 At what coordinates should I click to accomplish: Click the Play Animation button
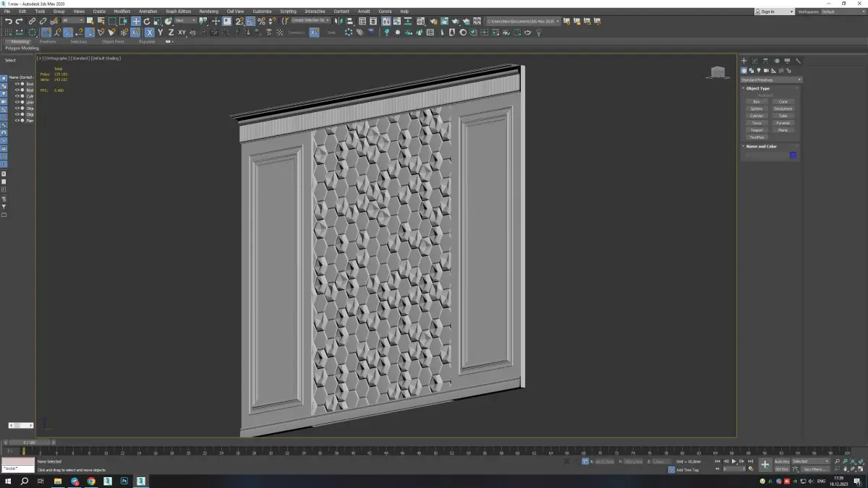(x=734, y=461)
